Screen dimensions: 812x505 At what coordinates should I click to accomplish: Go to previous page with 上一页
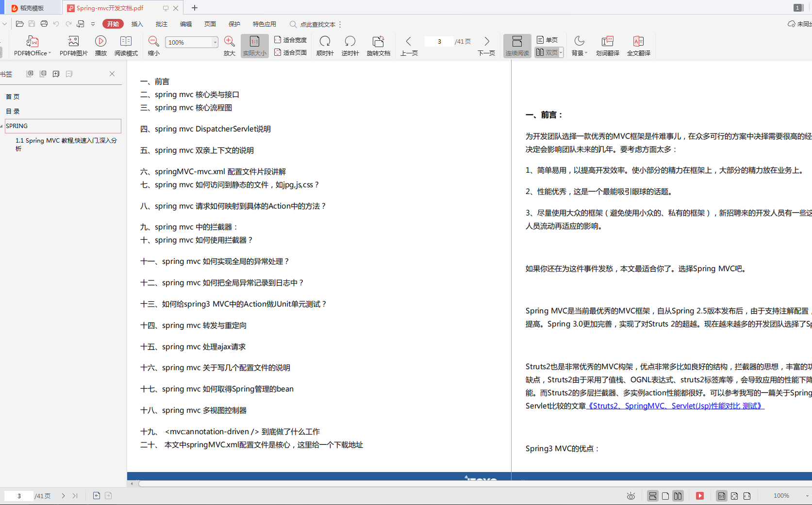coord(409,46)
